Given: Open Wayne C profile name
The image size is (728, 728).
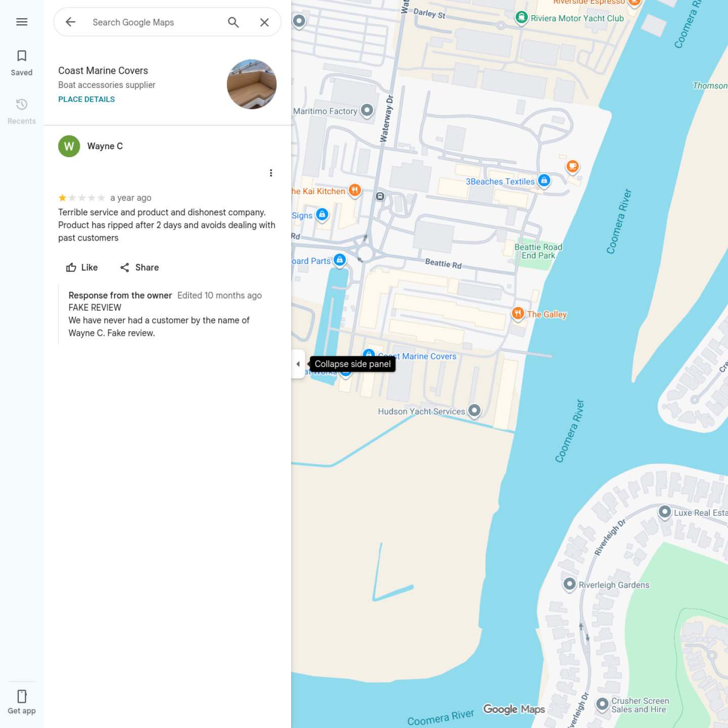Looking at the screenshot, I should coord(105,146).
